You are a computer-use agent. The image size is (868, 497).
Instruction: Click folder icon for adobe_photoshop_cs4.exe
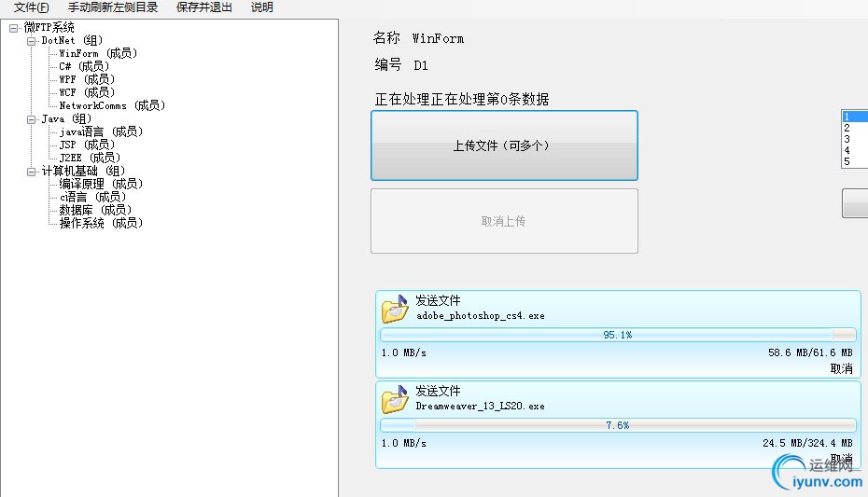pos(395,309)
